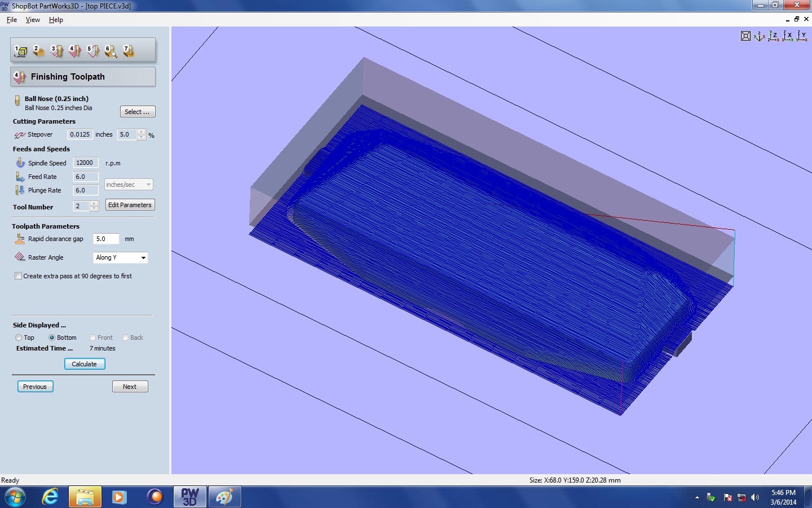The width and height of the screenshot is (812, 508).
Task: Open step 6 preview toolpaths icon
Action: [x=111, y=51]
